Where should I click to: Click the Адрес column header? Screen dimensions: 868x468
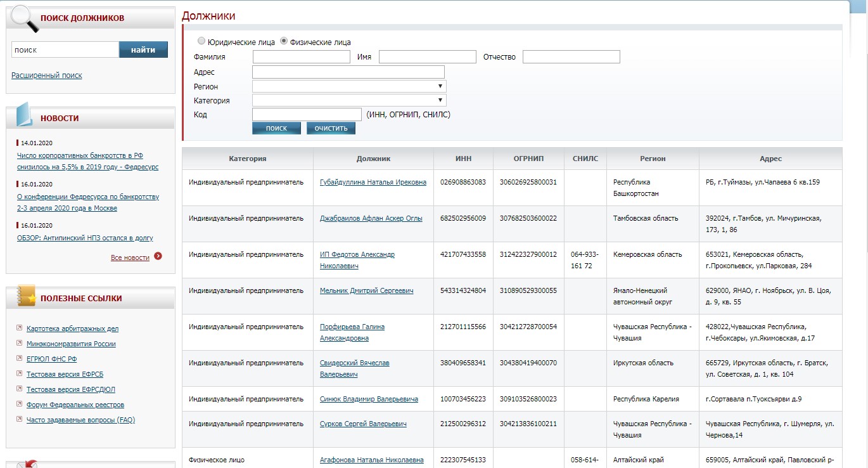(771, 159)
